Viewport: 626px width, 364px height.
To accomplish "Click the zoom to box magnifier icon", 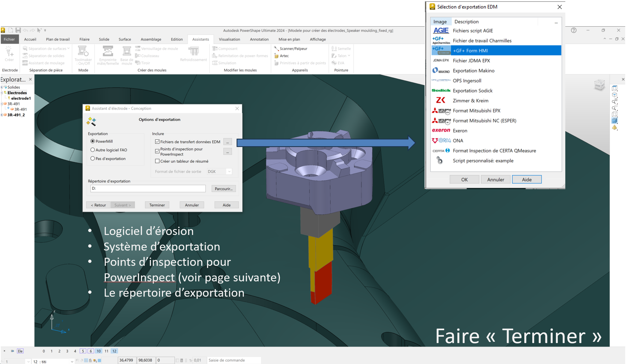I will pyautogui.click(x=614, y=108).
